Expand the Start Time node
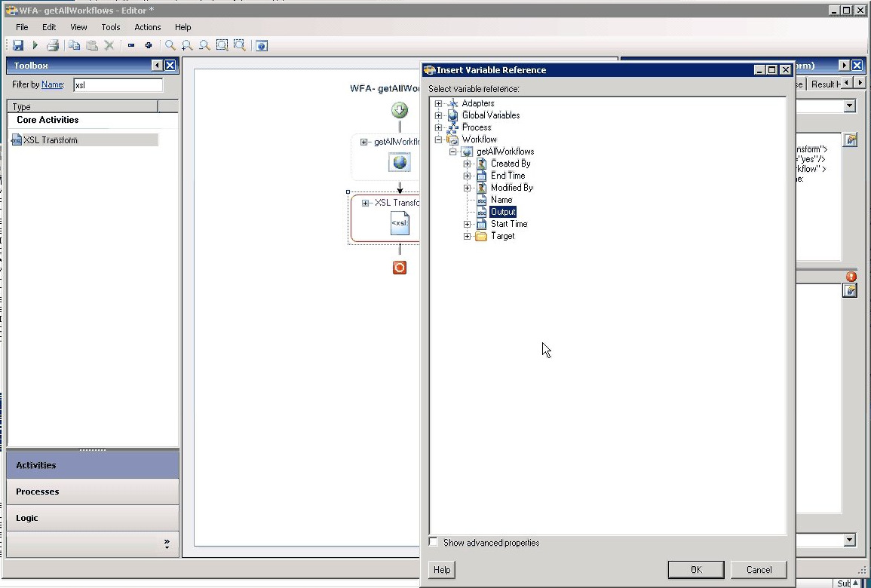This screenshot has height=588, width=871. point(467,225)
